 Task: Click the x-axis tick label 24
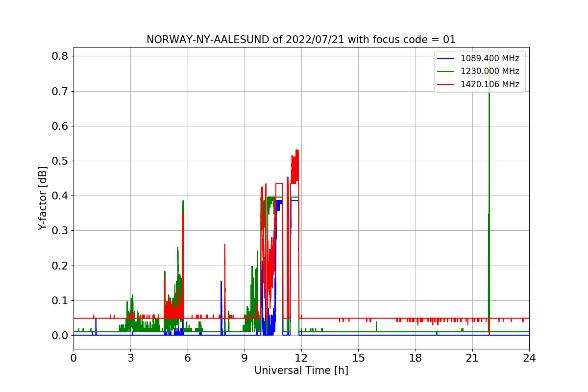529,358
